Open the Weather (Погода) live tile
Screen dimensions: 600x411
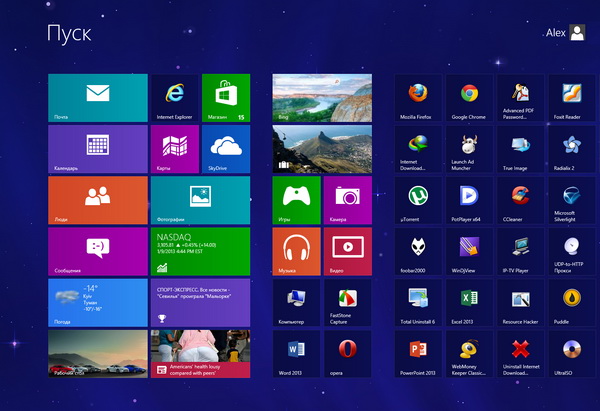(x=97, y=303)
